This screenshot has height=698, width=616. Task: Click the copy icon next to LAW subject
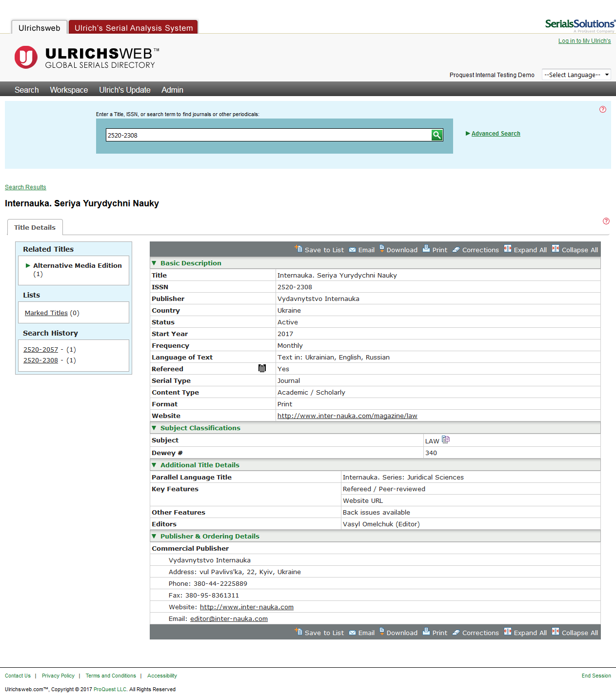tap(446, 439)
